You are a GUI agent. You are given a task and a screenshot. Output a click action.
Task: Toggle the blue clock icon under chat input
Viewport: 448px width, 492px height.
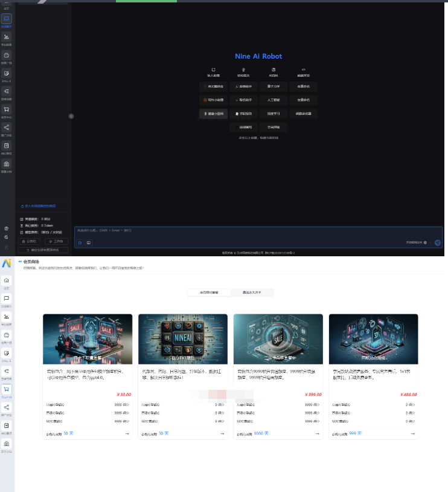click(x=80, y=242)
